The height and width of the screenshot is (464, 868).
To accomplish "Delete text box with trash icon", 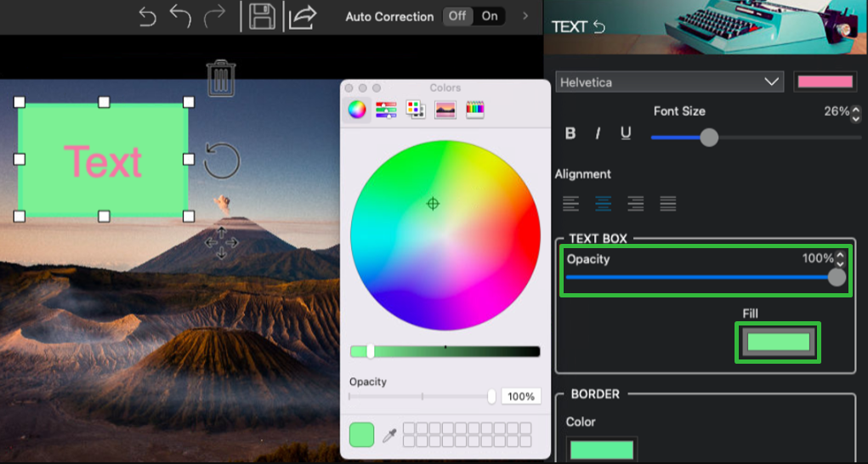I will (x=221, y=78).
